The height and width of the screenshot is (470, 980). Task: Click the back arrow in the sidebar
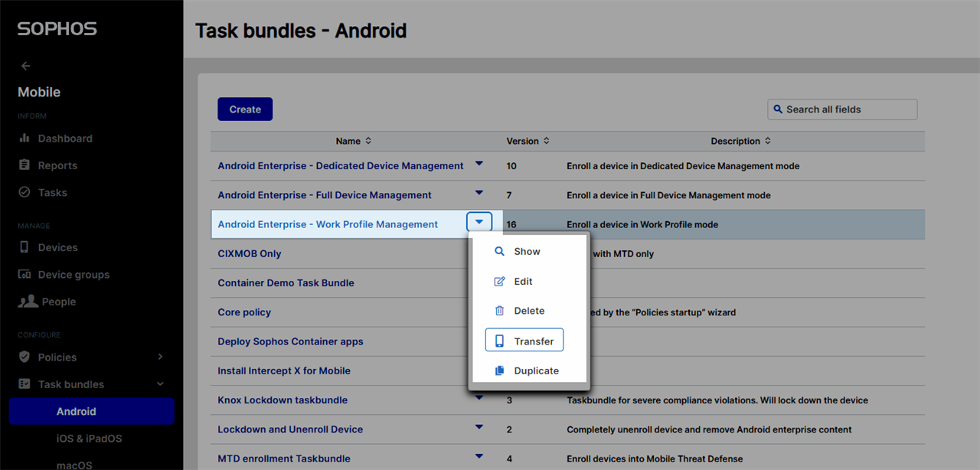[x=26, y=66]
